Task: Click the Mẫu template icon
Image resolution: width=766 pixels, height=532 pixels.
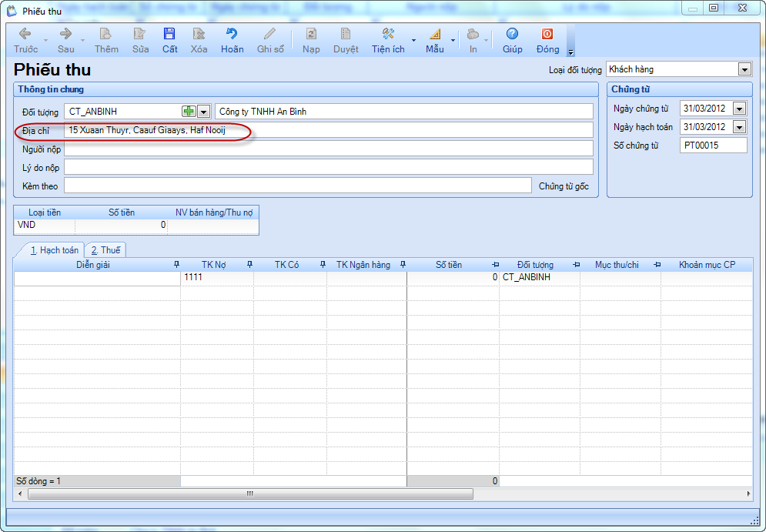Action: 434,35
